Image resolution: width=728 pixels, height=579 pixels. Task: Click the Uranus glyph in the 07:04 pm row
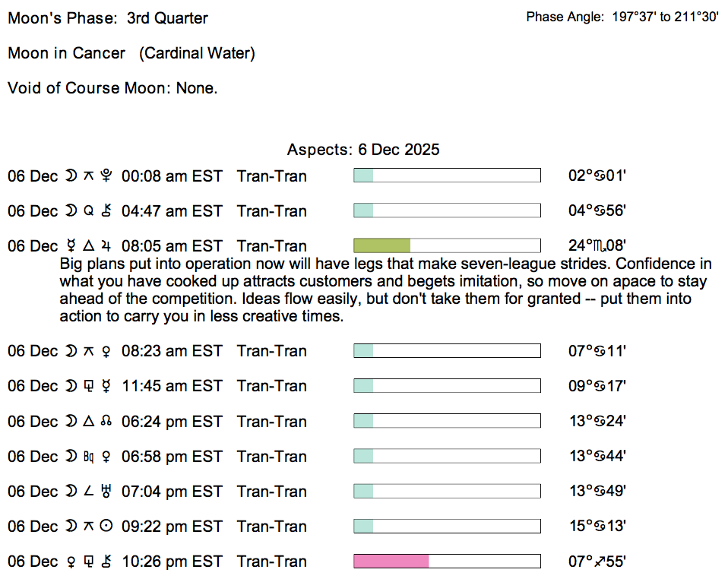(107, 492)
